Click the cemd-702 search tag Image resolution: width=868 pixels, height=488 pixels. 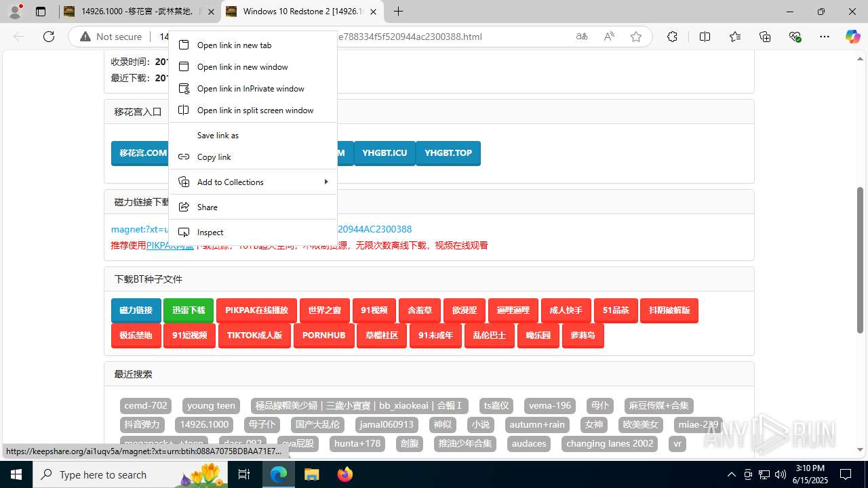(146, 406)
